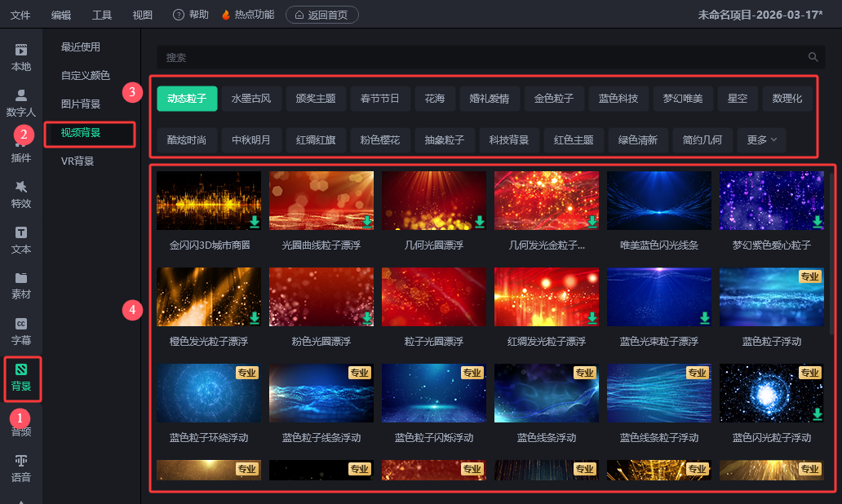The width and height of the screenshot is (842, 504).
Task: Click the 搜索 search input field
Action: click(x=481, y=57)
